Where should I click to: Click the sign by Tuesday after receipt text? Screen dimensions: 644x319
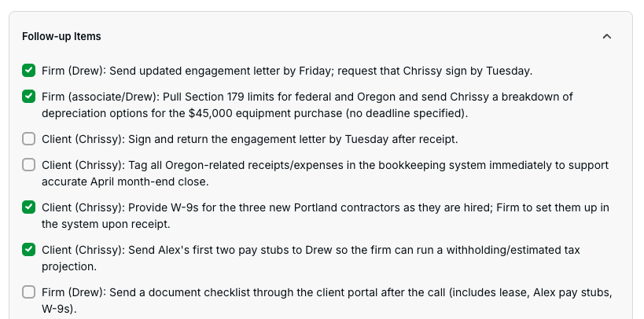coord(377,139)
